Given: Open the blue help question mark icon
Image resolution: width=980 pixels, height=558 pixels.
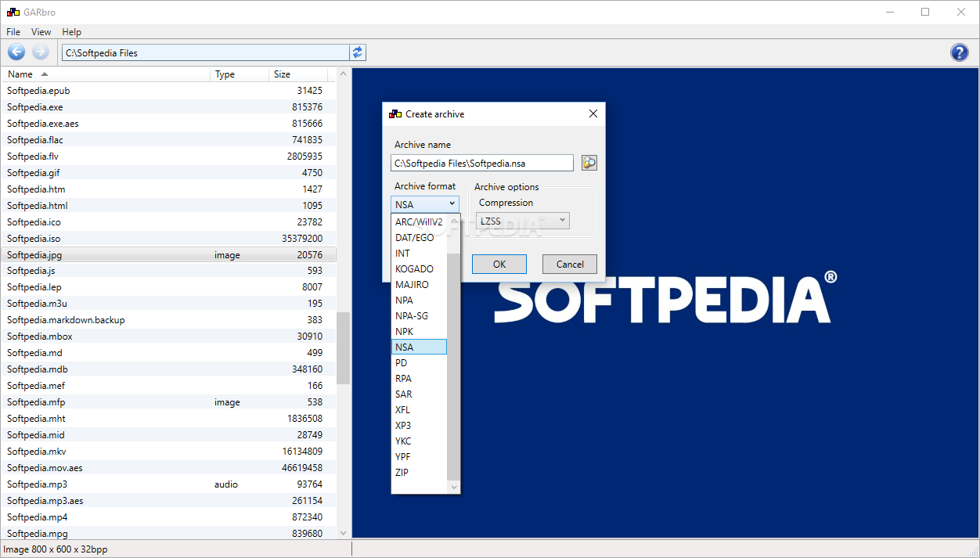Looking at the screenshot, I should click(x=959, y=52).
